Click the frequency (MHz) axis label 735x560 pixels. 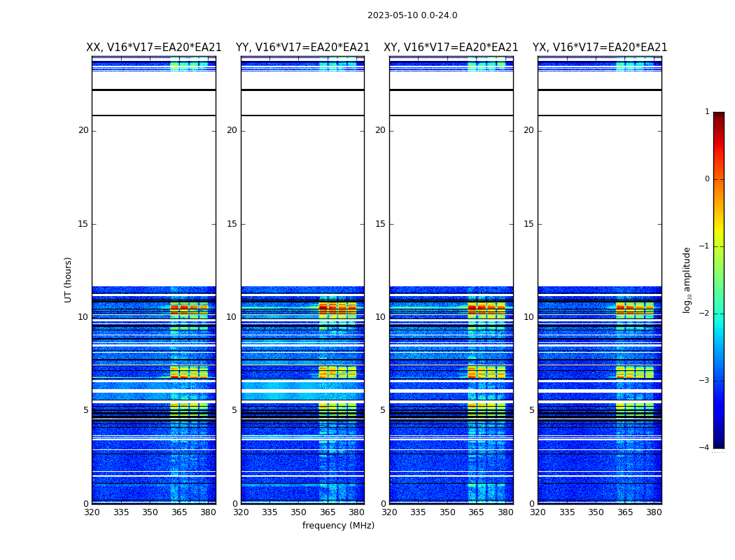[x=338, y=525]
